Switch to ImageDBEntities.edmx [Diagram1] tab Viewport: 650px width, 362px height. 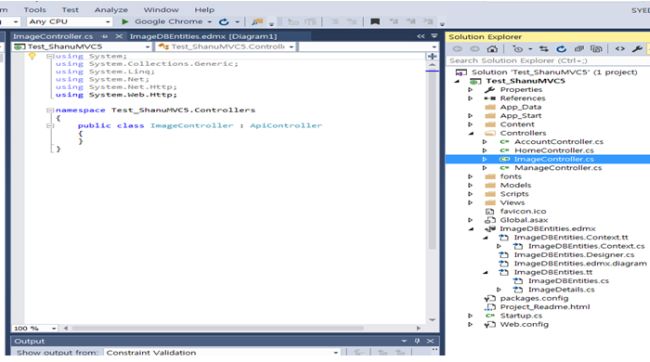[x=204, y=36]
